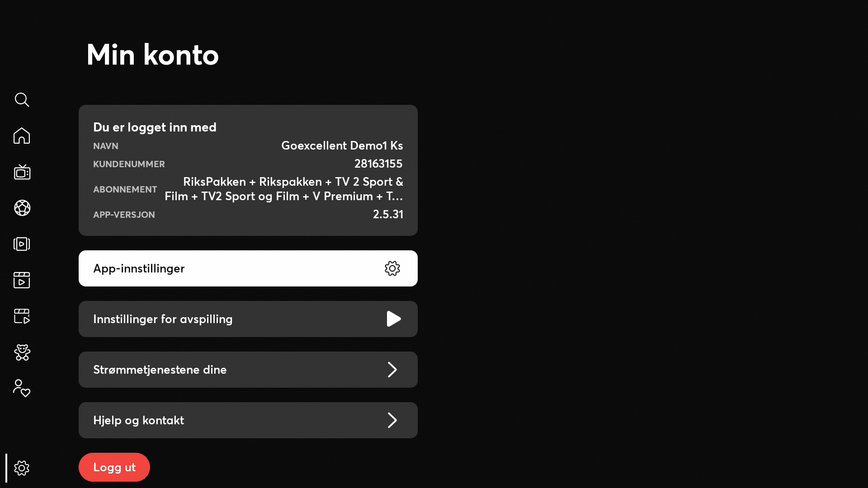Open the sports football icon

22,208
